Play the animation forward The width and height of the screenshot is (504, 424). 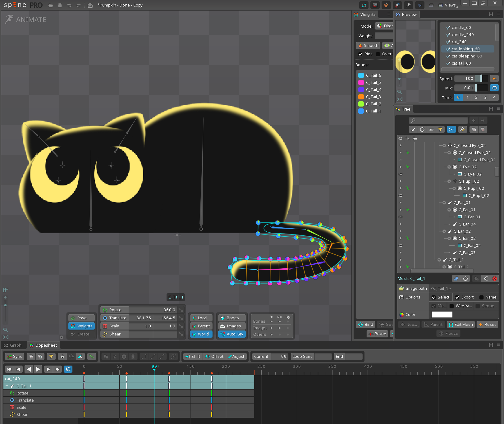(38, 369)
